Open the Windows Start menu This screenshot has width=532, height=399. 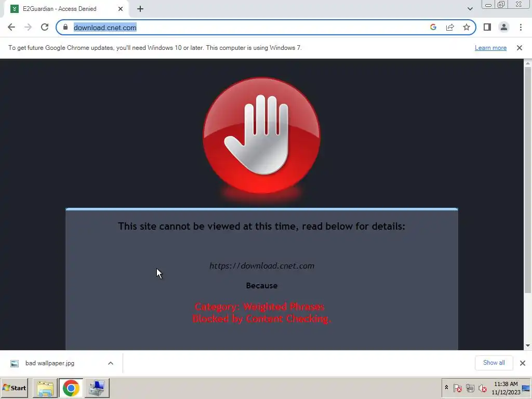(14, 388)
